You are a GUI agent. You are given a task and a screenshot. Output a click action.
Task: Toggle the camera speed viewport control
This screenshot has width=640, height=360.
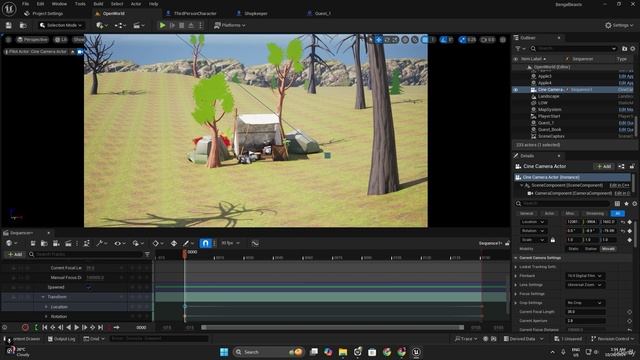click(x=488, y=40)
